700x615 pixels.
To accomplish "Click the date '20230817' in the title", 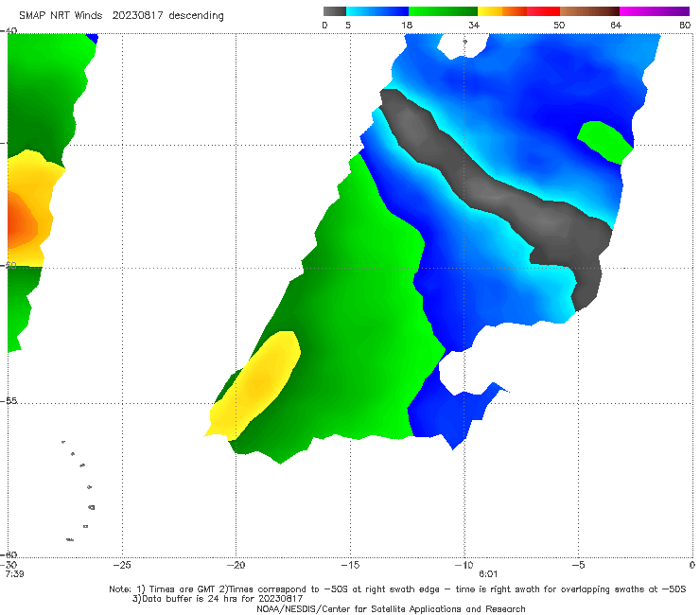I will click(137, 16).
